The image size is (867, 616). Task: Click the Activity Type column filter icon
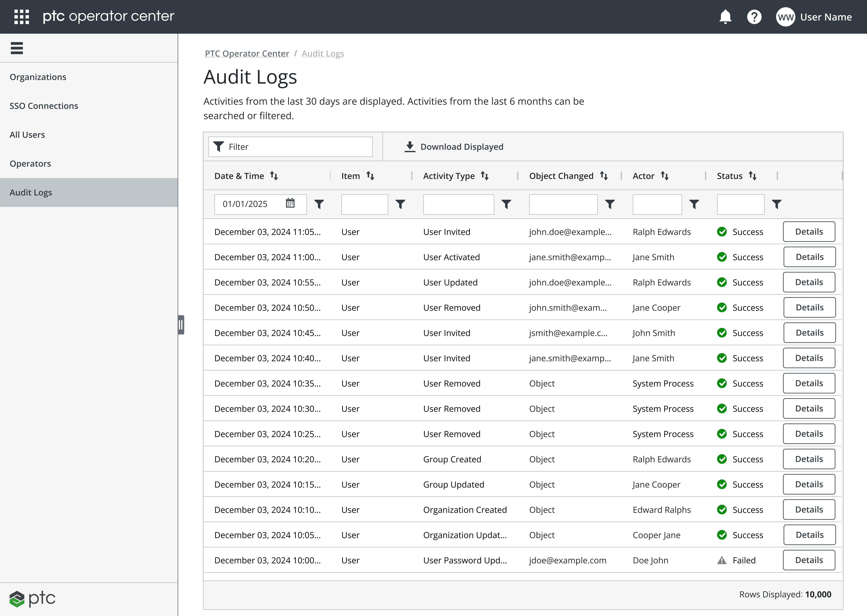(506, 204)
